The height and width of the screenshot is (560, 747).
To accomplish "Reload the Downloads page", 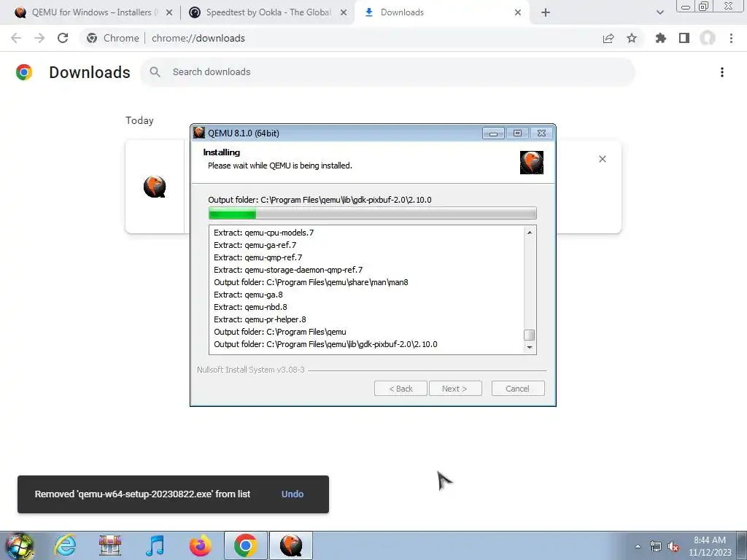I will [x=63, y=38].
